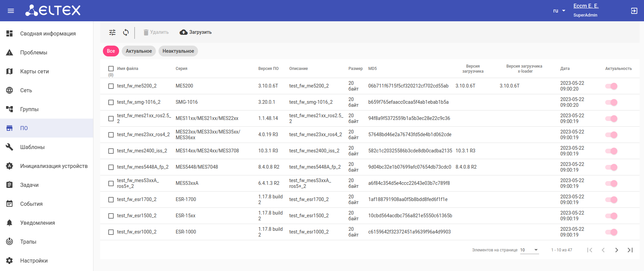This screenshot has width=644, height=271.
Task: Click the Загрузить upload button
Action: (x=196, y=32)
